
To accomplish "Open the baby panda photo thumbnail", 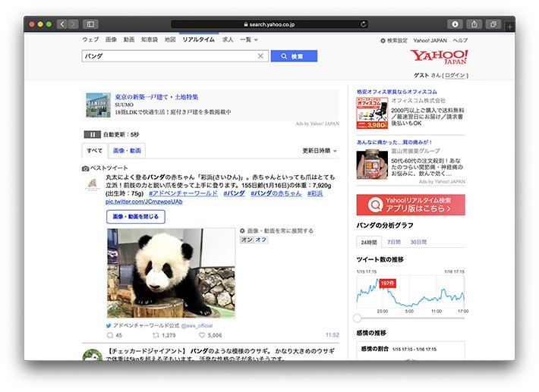I will (171, 273).
